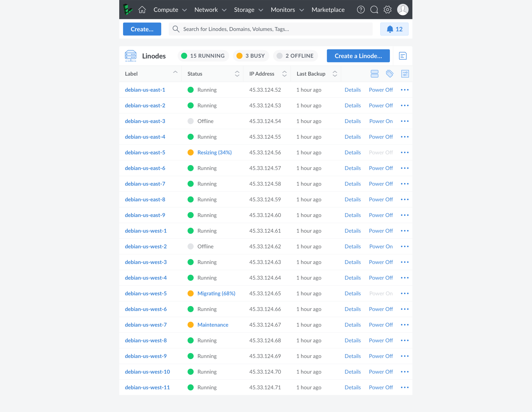Click the Linode logo in the navbar
The height and width of the screenshot is (412, 532).
pos(127,10)
